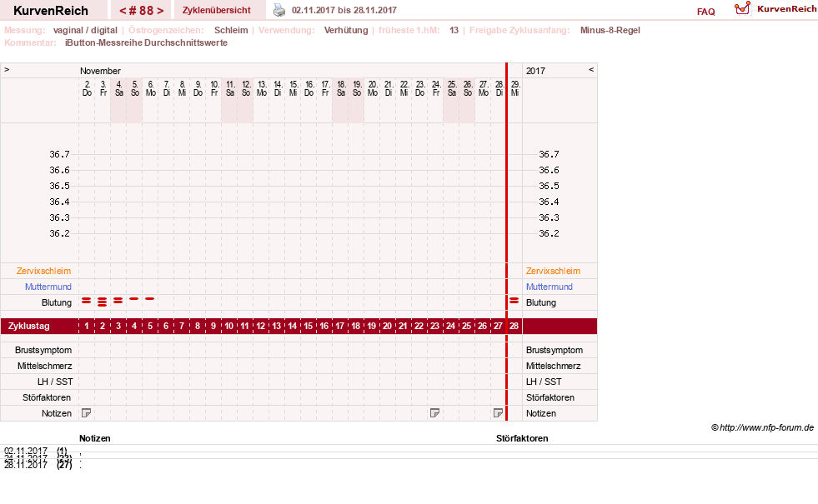Click the November 29 Mi date header
The width and height of the screenshot is (818, 504).
coord(515,88)
